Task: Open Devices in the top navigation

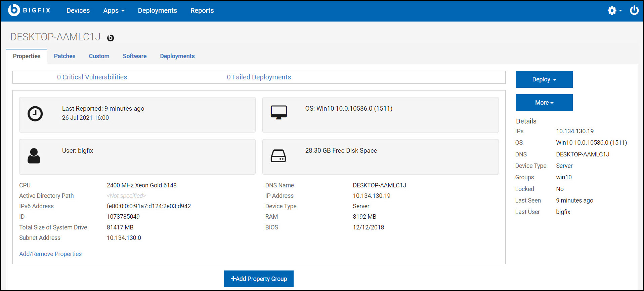Action: coord(78,10)
